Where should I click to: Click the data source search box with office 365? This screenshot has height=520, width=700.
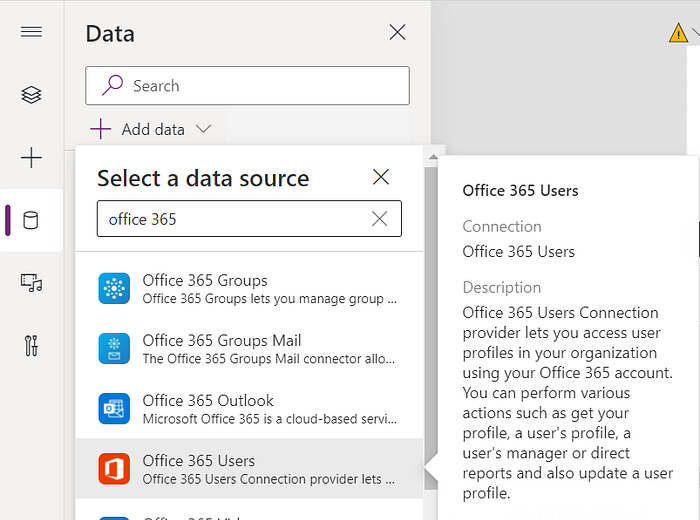pyautogui.click(x=249, y=219)
